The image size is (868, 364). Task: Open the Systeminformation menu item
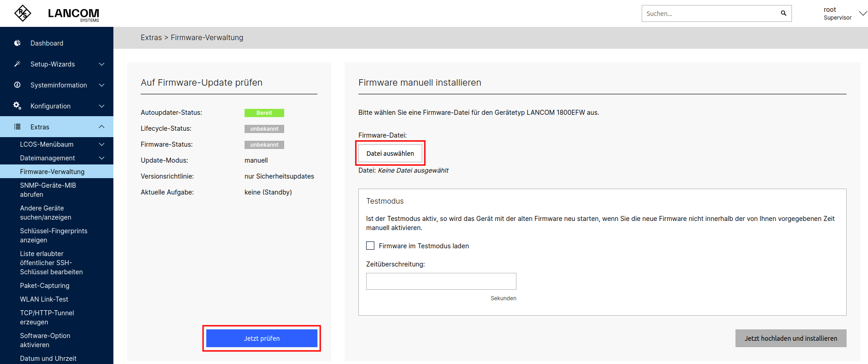(x=56, y=85)
